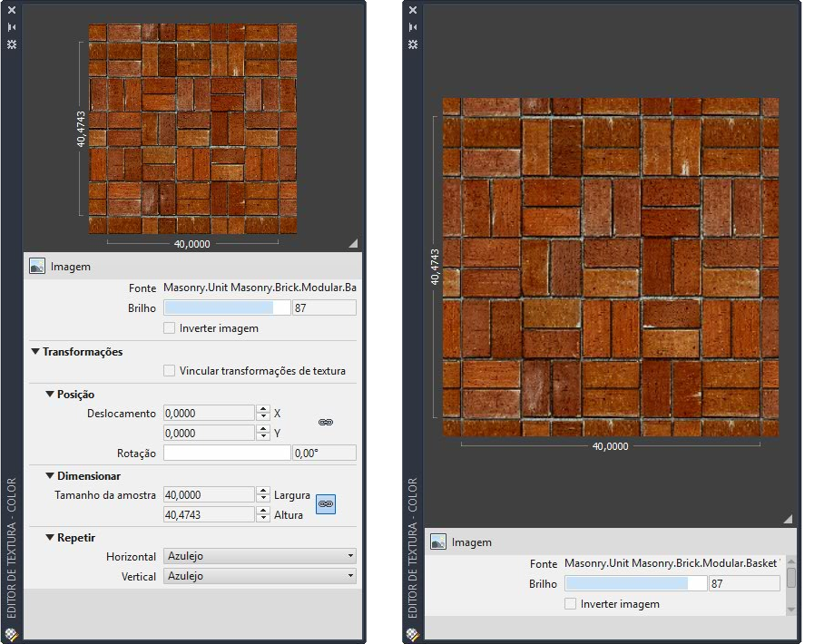Click the Imagem icon in the left panel
834x644 pixels.
(37, 267)
